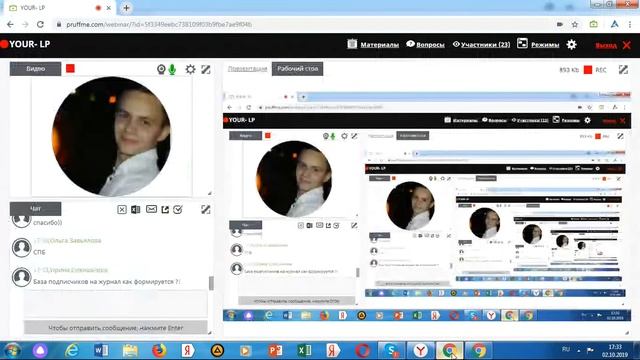Screen dimensions: 640x360
Task: Click the avatar beside the 'СПБ' message
Action: [x=21, y=247]
